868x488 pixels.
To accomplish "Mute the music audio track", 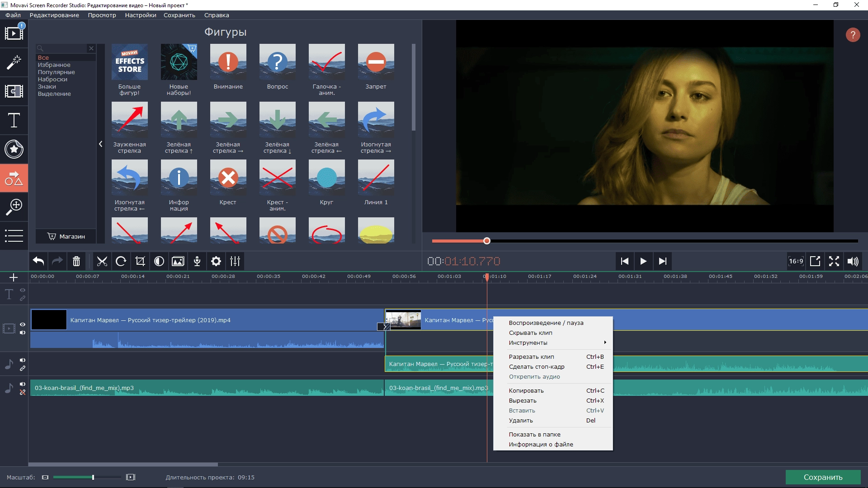I will click(x=23, y=384).
